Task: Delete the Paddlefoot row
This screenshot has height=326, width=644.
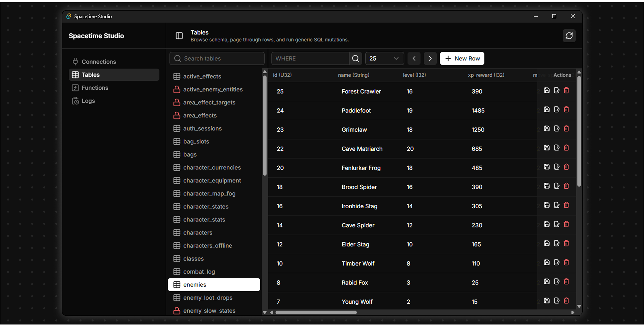Action: click(566, 109)
